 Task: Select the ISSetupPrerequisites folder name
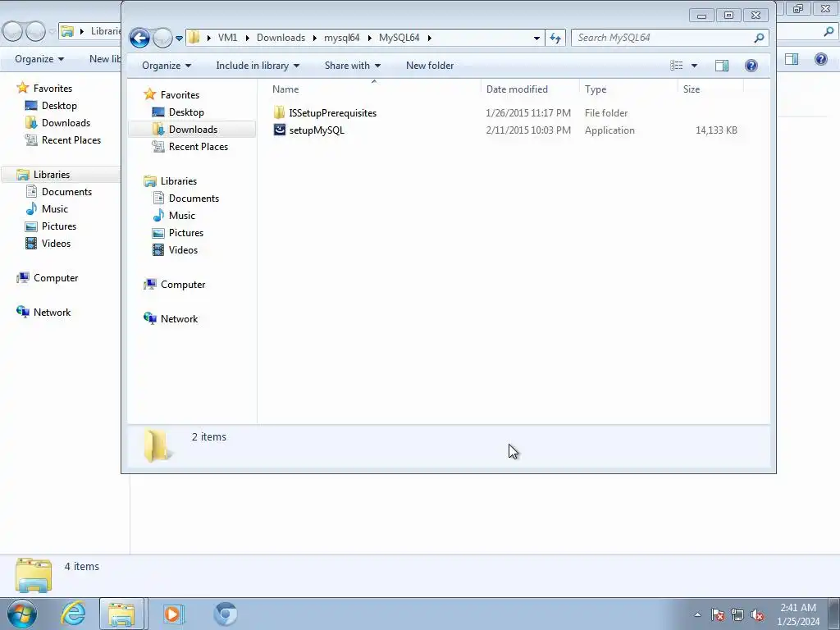[333, 113]
